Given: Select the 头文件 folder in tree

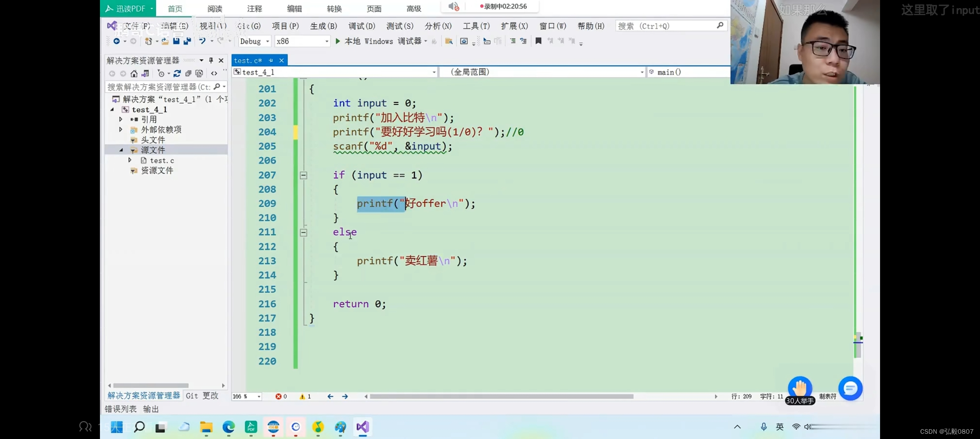Looking at the screenshot, I should pyautogui.click(x=153, y=140).
